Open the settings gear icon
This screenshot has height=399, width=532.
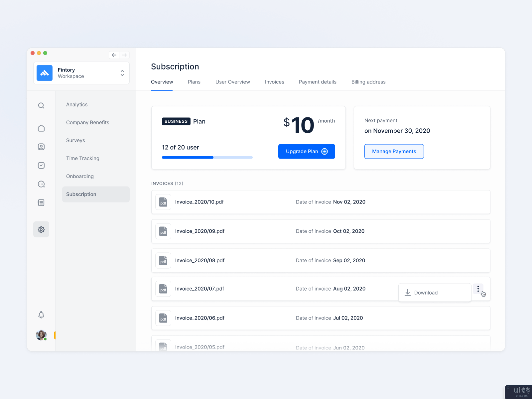coord(41,229)
